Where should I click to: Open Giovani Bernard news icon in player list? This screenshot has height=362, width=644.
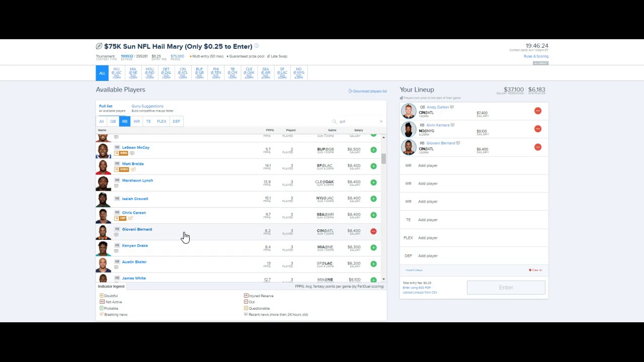click(116, 235)
